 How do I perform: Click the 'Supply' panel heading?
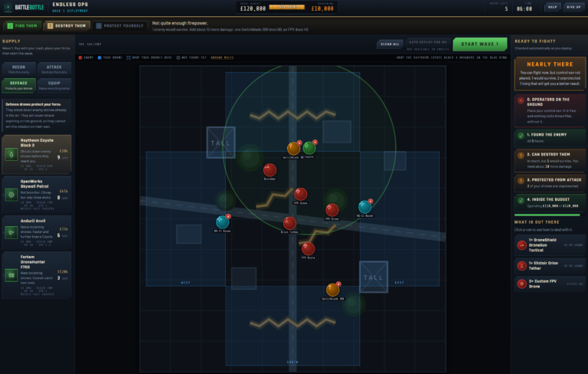coord(11,41)
